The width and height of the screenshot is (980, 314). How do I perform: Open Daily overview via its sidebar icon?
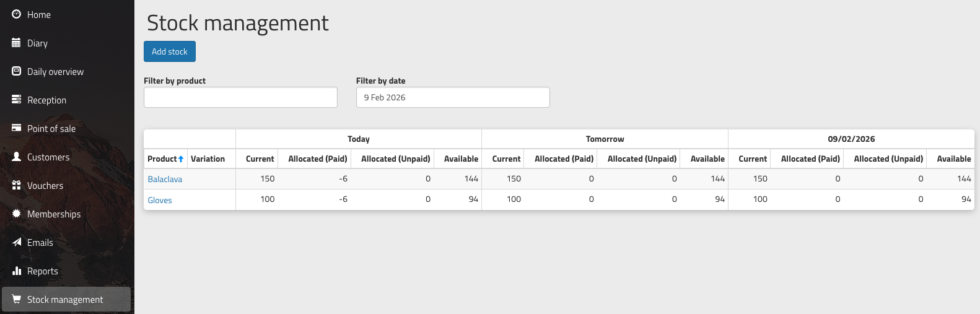17,71
